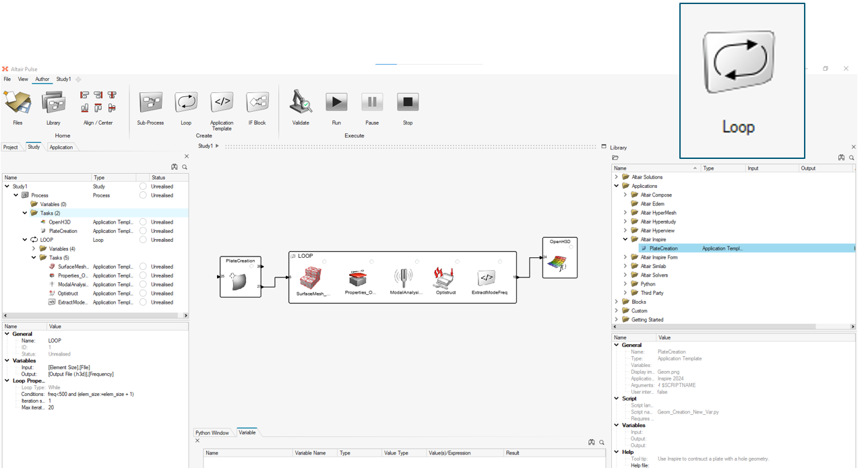Run the study
The image size is (868, 468).
(336, 108)
